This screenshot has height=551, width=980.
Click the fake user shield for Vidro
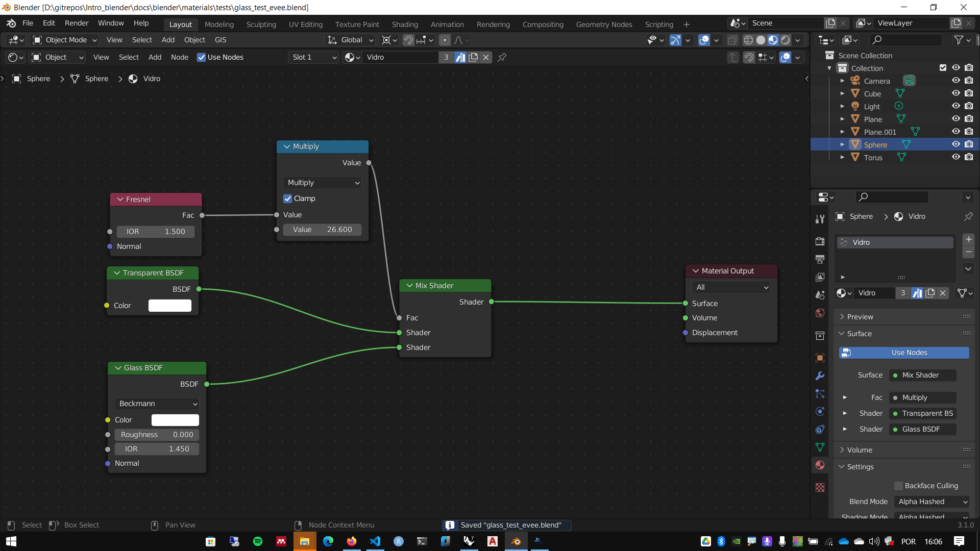tap(460, 57)
